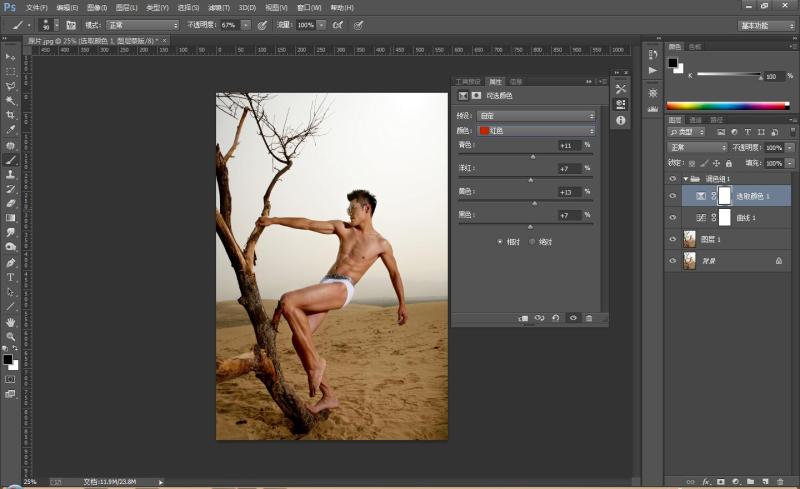
Task: Select the Dodge tool
Action: (x=10, y=247)
